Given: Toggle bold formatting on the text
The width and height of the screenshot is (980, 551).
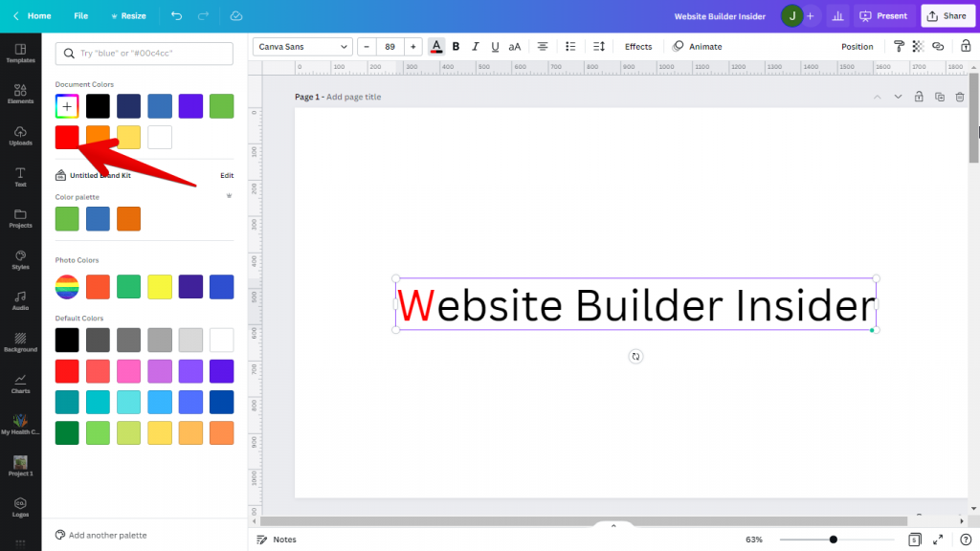Looking at the screenshot, I should [456, 46].
